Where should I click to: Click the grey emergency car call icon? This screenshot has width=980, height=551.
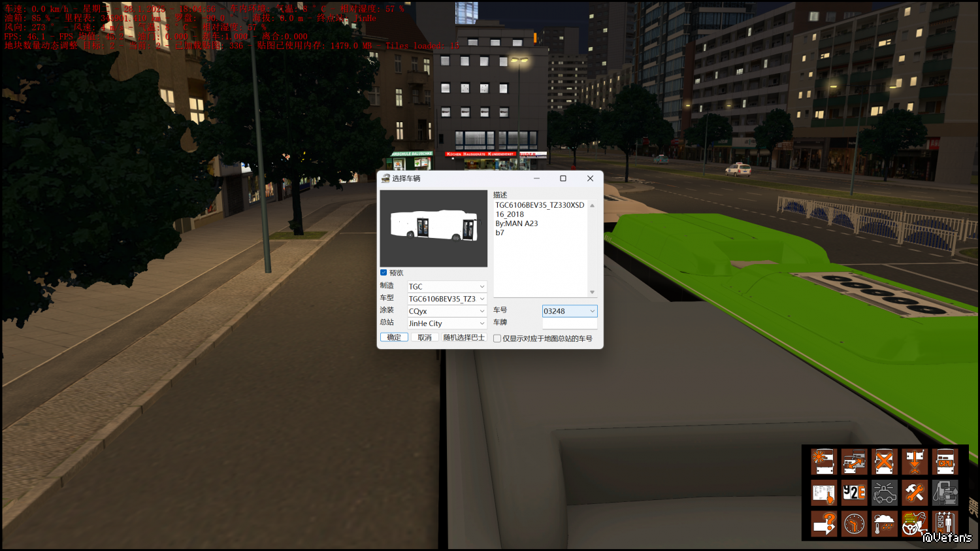(884, 493)
